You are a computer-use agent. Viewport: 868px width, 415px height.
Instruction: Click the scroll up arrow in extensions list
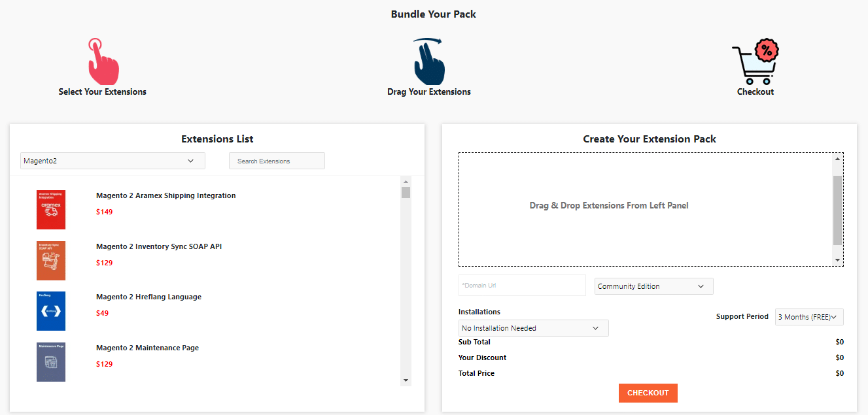406,182
